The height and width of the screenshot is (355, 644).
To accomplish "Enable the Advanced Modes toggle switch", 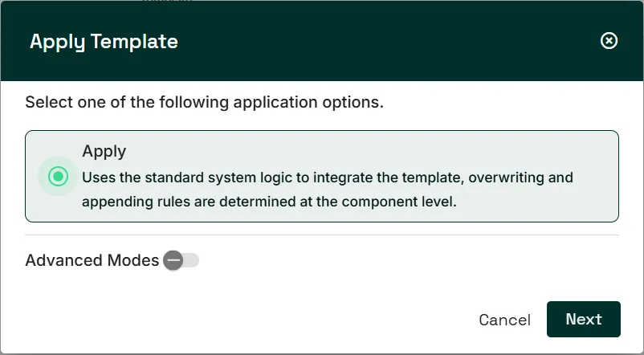I will click(x=181, y=260).
